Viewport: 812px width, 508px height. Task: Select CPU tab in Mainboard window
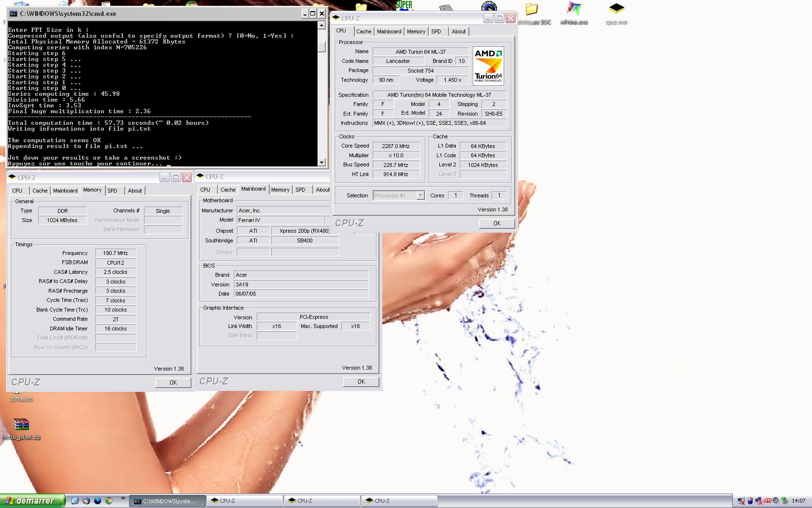(x=205, y=190)
